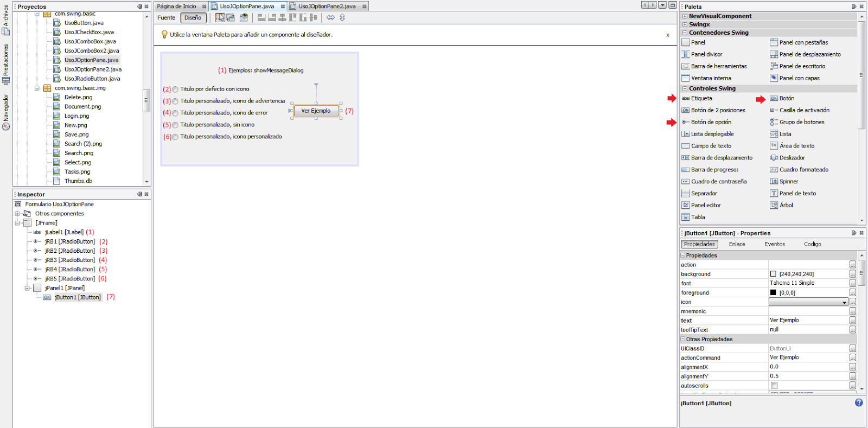
Task: Pick Árbol component from palette
Action: 782,205
